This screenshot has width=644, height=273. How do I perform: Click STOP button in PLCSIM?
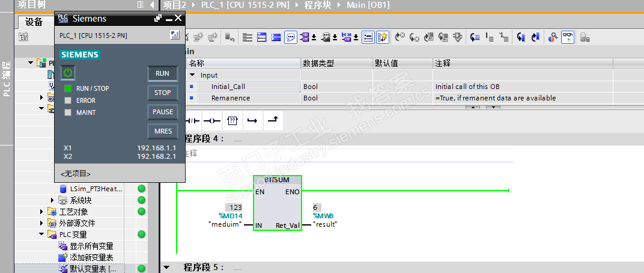click(163, 93)
